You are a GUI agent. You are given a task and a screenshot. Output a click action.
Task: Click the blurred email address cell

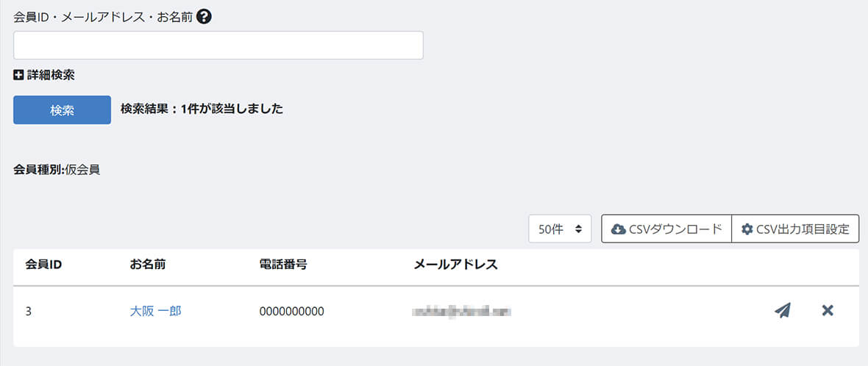(462, 312)
